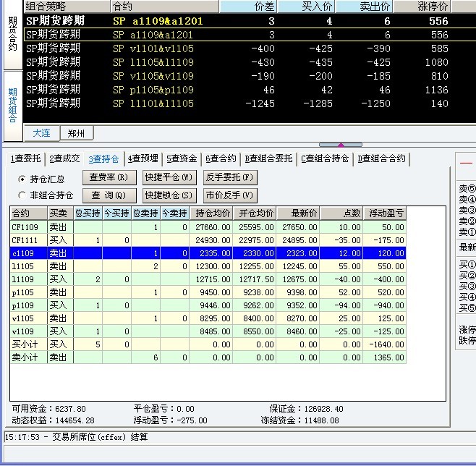Sort by the 卖出价 column header
476x466 pixels.
[x=364, y=7]
